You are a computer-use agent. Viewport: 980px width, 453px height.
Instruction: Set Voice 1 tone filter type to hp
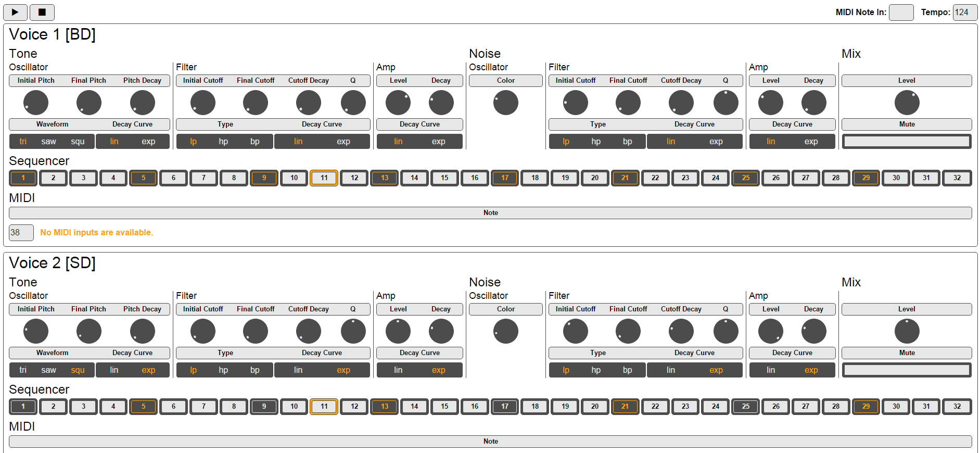coord(223,142)
